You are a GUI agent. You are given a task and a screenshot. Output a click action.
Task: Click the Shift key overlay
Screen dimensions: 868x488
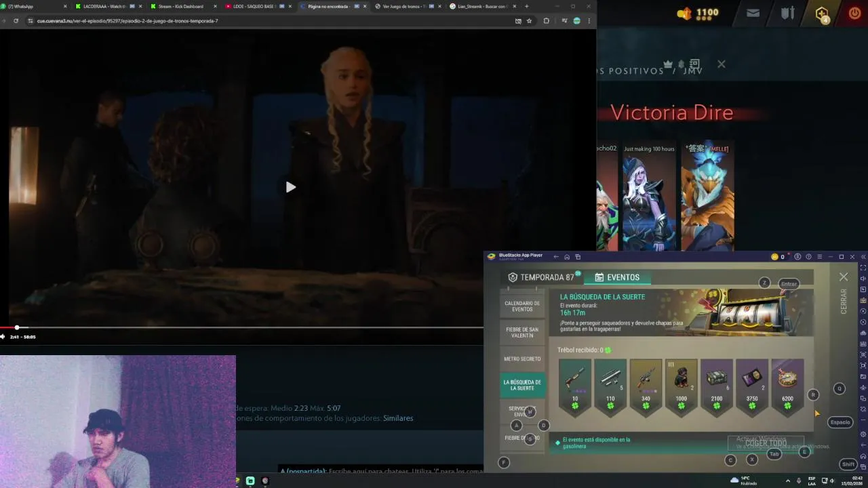click(x=848, y=464)
